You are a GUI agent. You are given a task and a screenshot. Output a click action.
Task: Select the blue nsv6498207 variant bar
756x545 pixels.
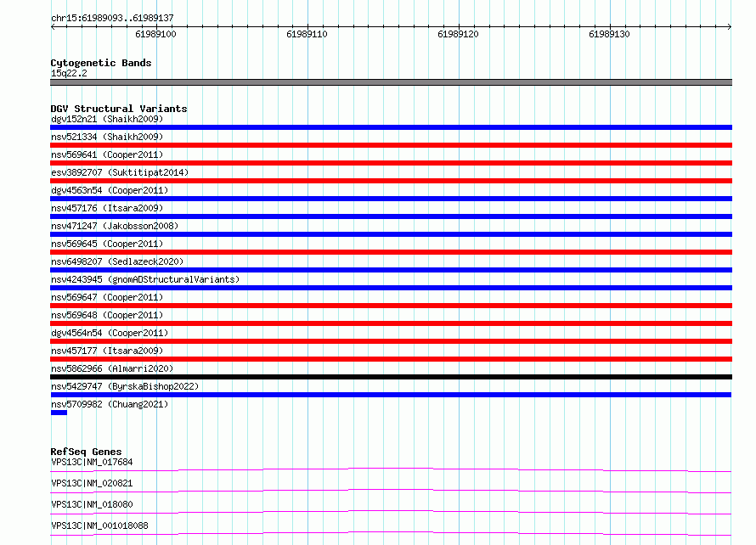(x=391, y=270)
